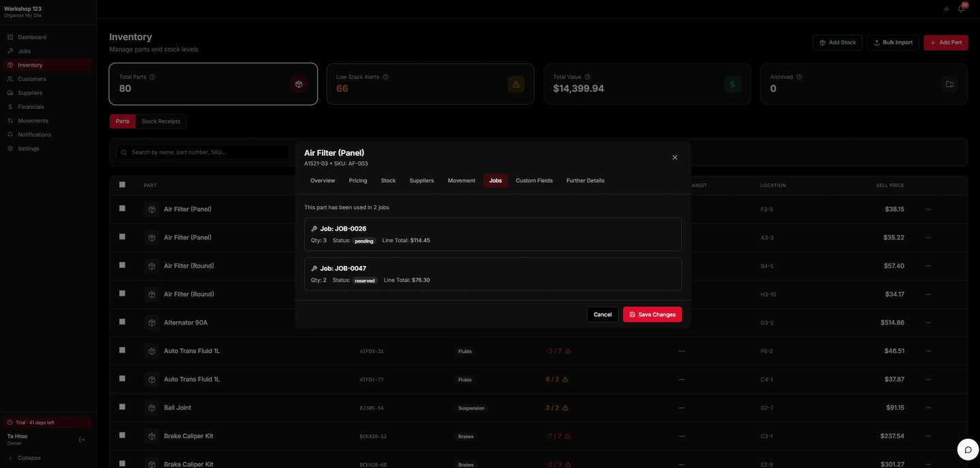Screen dimensions: 980x468
Task: Click the wrench icon on JOB-0047
Action: click(x=314, y=268)
